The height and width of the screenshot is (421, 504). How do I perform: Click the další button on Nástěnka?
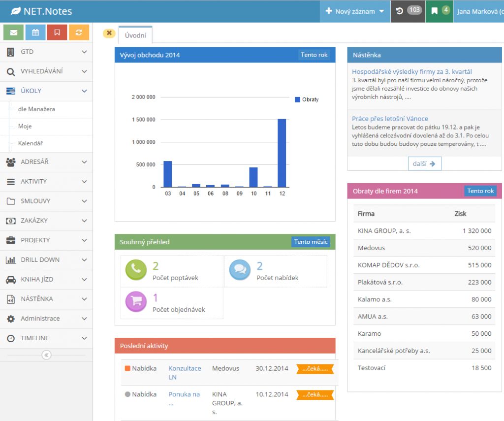[x=425, y=163]
